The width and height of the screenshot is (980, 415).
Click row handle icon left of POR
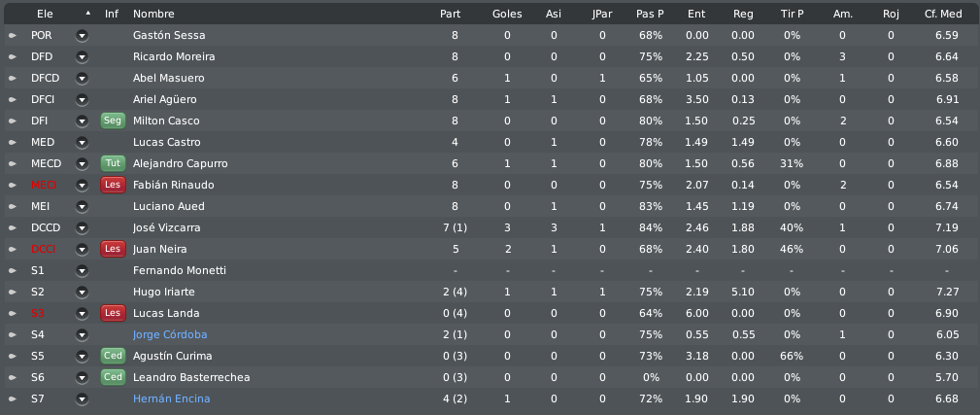(13, 36)
